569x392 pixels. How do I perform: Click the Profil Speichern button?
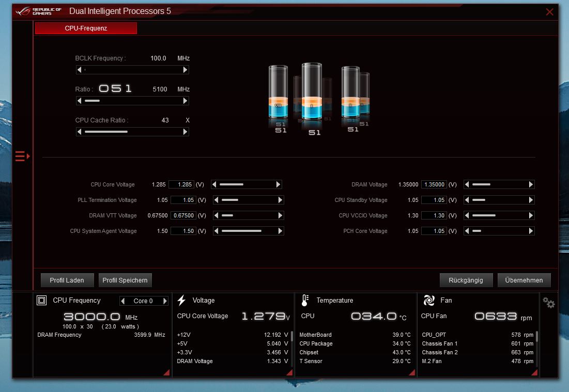click(125, 280)
